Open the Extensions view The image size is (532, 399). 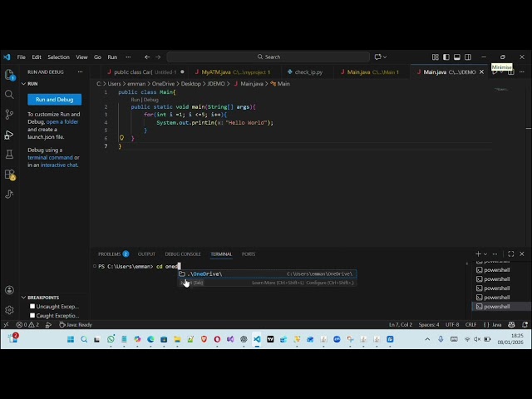9,175
